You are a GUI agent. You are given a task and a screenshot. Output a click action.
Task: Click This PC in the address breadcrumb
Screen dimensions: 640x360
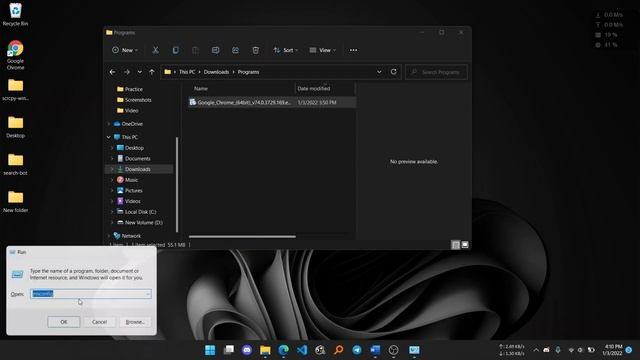(x=187, y=72)
